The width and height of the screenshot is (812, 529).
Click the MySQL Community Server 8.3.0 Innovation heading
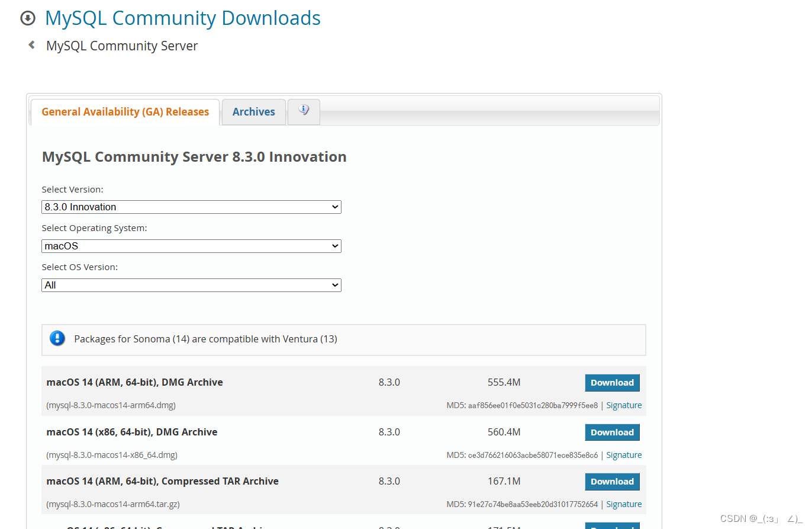coord(194,157)
